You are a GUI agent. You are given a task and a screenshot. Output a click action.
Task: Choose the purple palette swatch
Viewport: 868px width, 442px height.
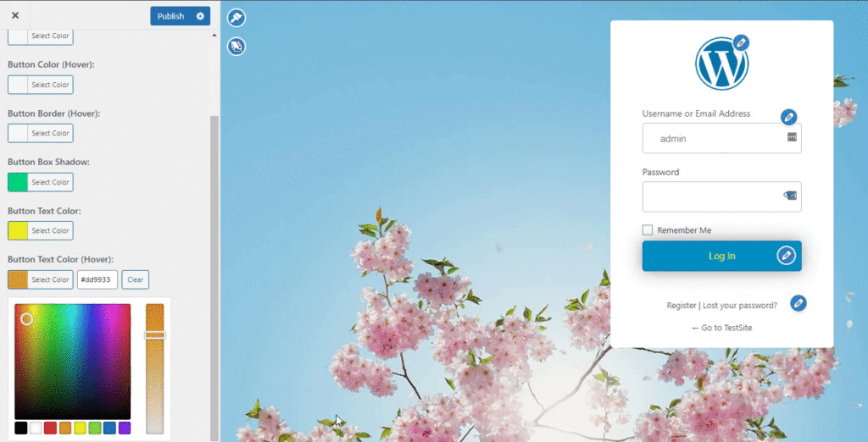pyautogui.click(x=125, y=428)
